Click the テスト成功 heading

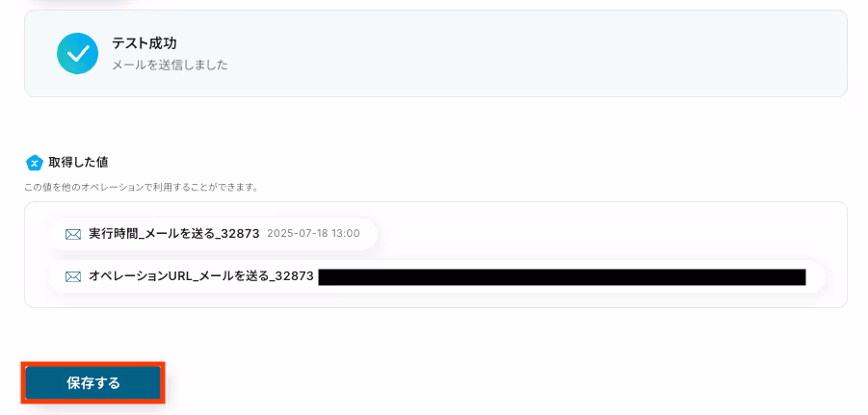point(144,43)
